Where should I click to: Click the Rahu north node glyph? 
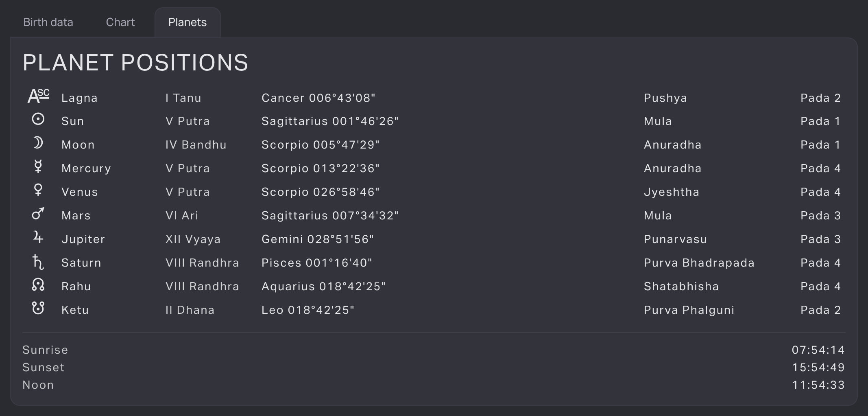pyautogui.click(x=38, y=285)
